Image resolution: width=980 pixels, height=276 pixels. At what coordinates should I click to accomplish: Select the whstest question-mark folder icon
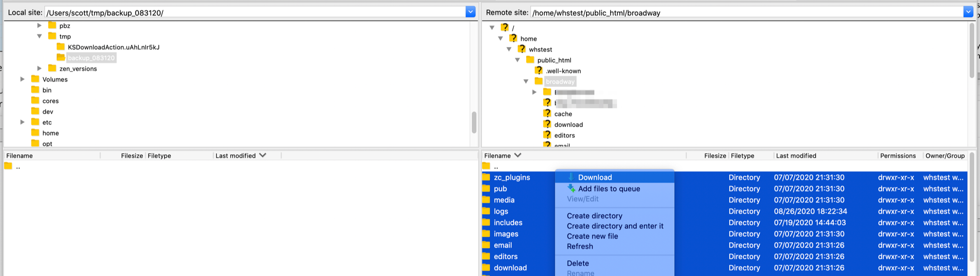522,49
